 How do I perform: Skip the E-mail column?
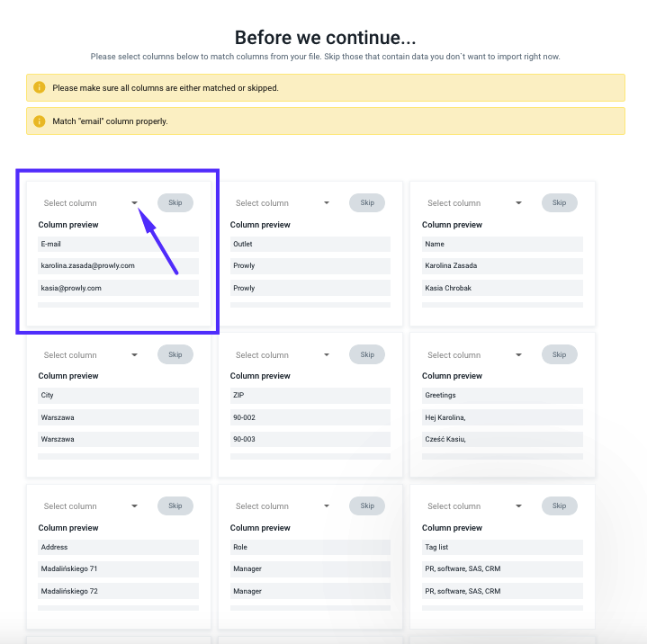point(175,202)
